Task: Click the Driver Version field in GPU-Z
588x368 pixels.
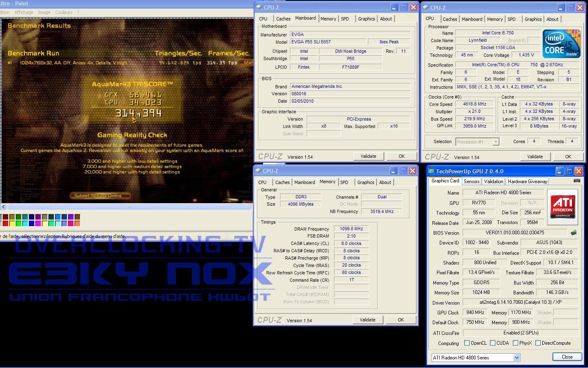Action: click(x=521, y=303)
